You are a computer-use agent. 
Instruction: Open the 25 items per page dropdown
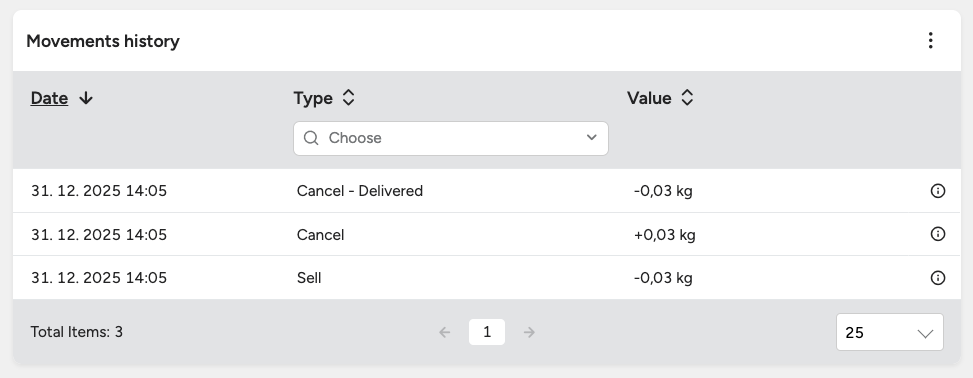(x=889, y=332)
